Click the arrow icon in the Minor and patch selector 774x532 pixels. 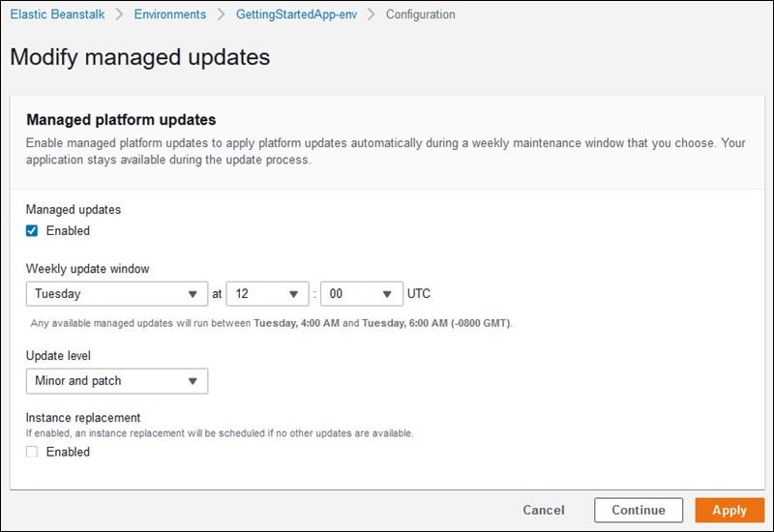coord(192,381)
